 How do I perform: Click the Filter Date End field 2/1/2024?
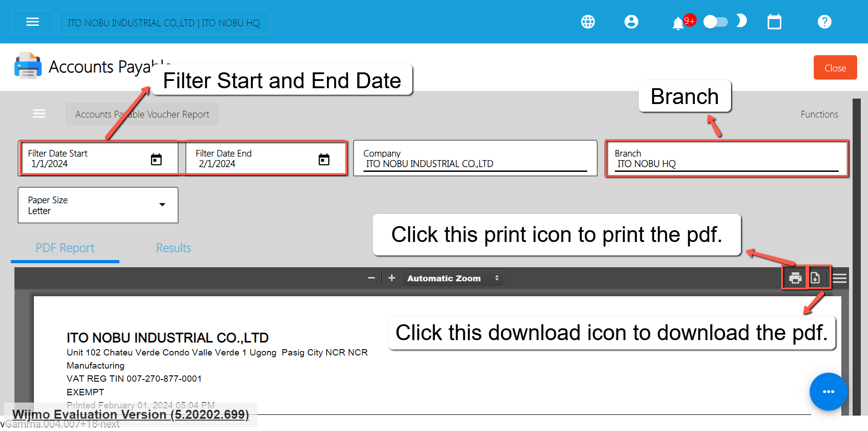pos(266,158)
